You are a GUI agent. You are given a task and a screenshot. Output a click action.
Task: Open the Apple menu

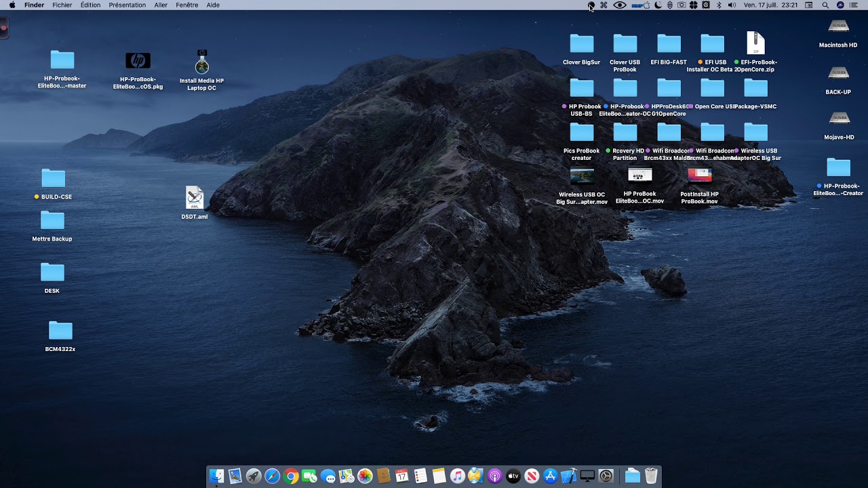(x=12, y=5)
